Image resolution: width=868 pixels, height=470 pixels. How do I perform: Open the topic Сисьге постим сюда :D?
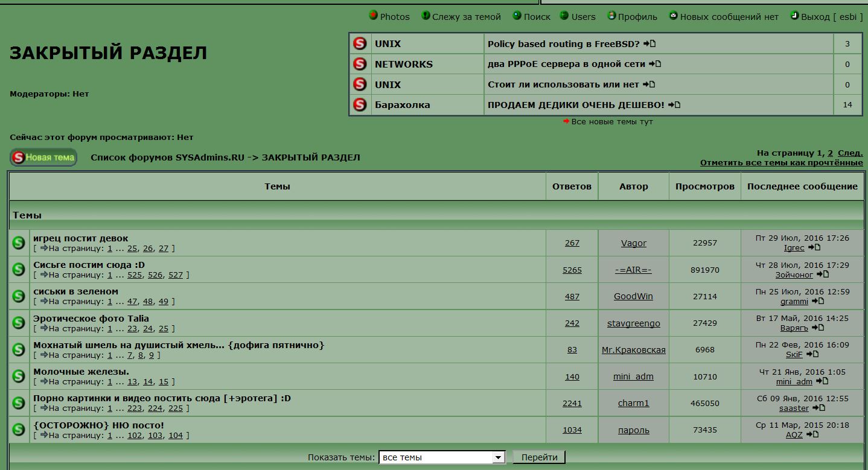coord(89,265)
